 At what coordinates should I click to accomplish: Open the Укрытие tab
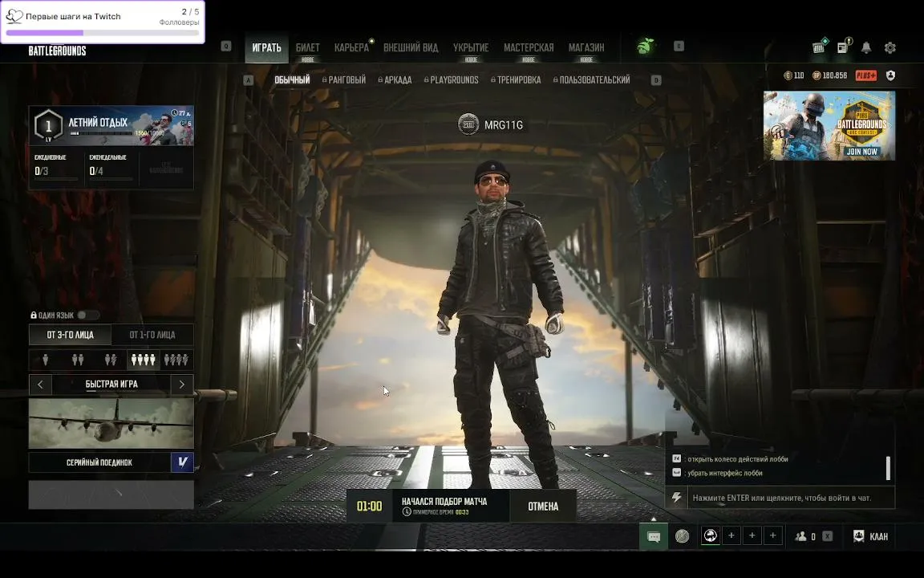click(471, 48)
